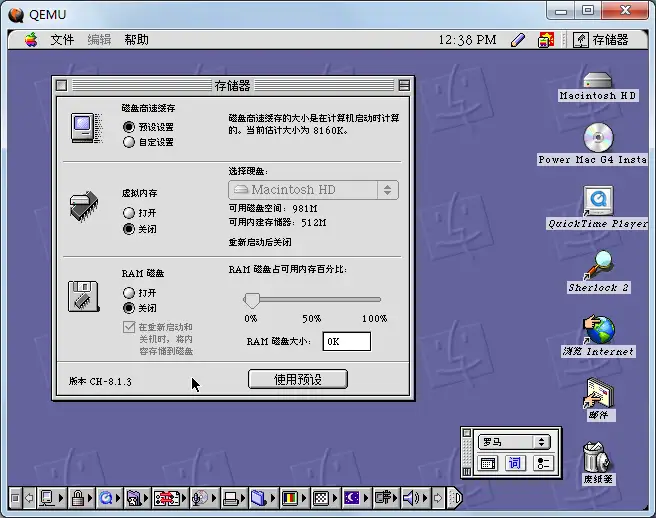Screen dimensions: 656x518
Task: Open the monitor color depth control strip module
Action: point(290,498)
